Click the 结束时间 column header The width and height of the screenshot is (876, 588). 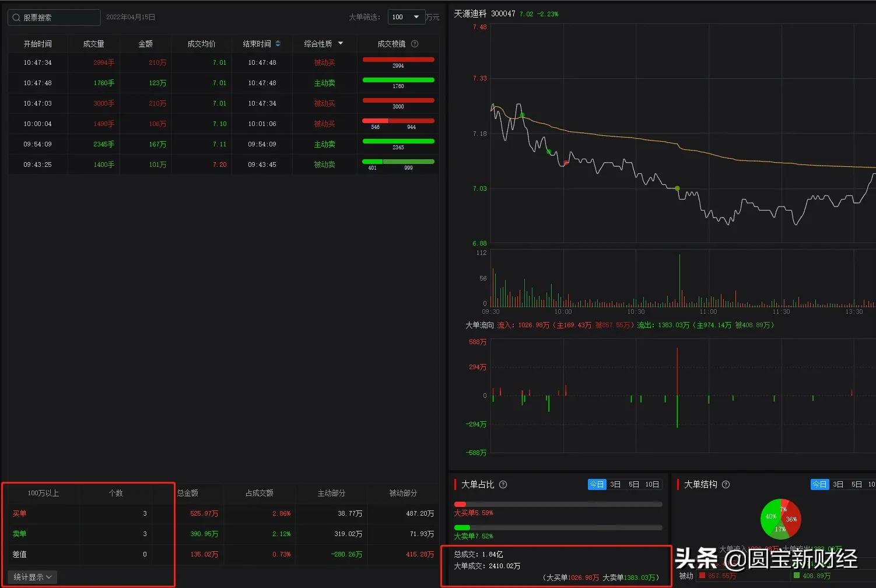(257, 44)
